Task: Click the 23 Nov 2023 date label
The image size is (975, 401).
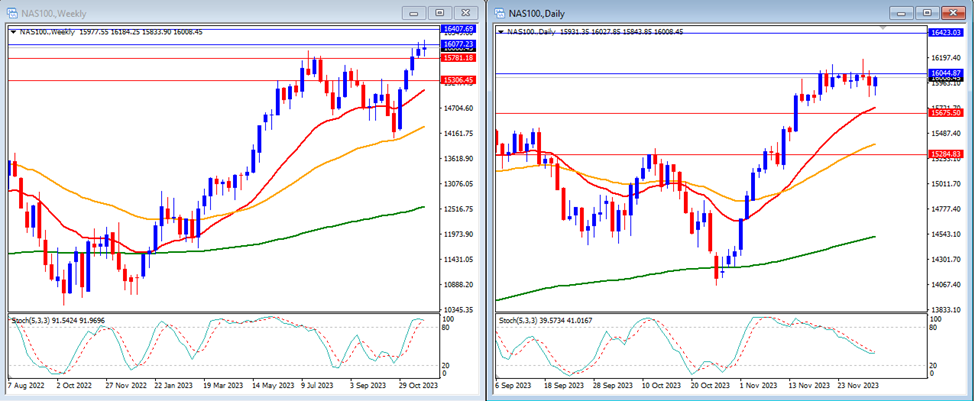Action: point(859,385)
